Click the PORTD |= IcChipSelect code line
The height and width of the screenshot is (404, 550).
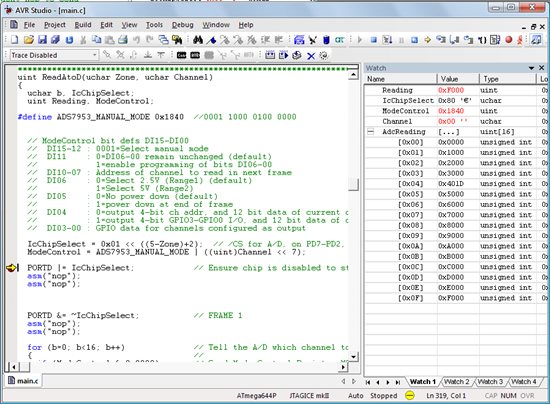[x=81, y=268]
